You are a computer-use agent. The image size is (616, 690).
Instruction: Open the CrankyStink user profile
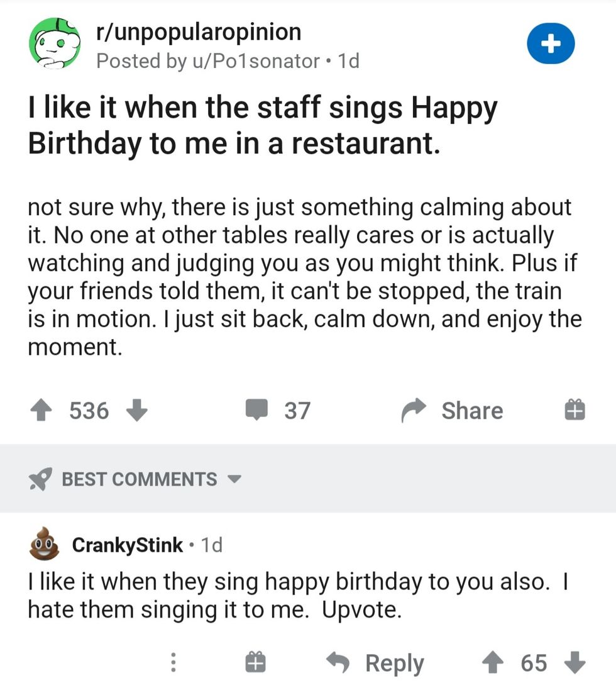click(x=128, y=545)
